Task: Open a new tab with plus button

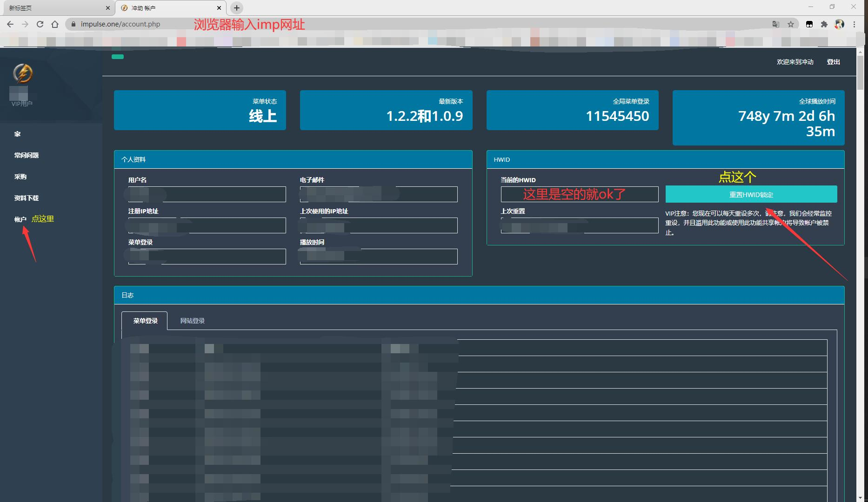Action: (x=237, y=8)
